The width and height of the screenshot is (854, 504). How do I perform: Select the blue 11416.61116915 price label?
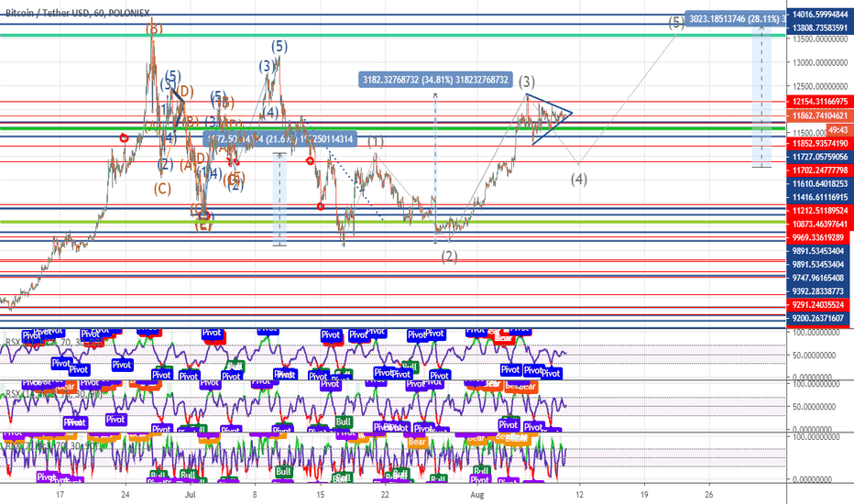820,197
